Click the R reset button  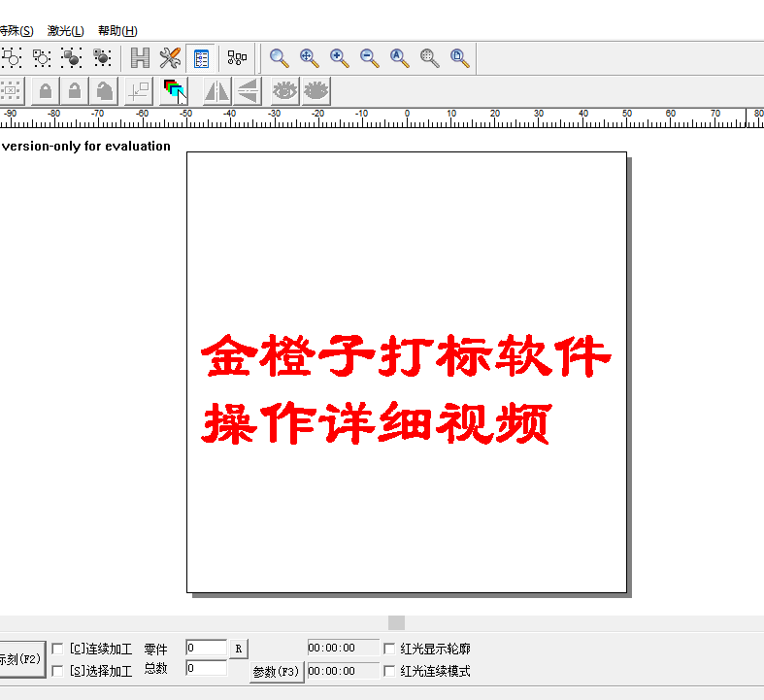[239, 649]
